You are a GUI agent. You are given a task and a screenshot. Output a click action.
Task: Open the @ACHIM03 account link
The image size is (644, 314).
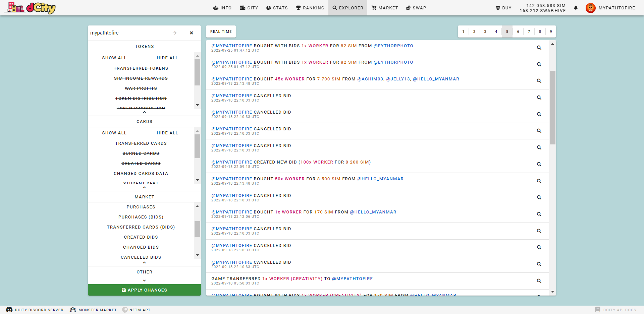[370, 79]
